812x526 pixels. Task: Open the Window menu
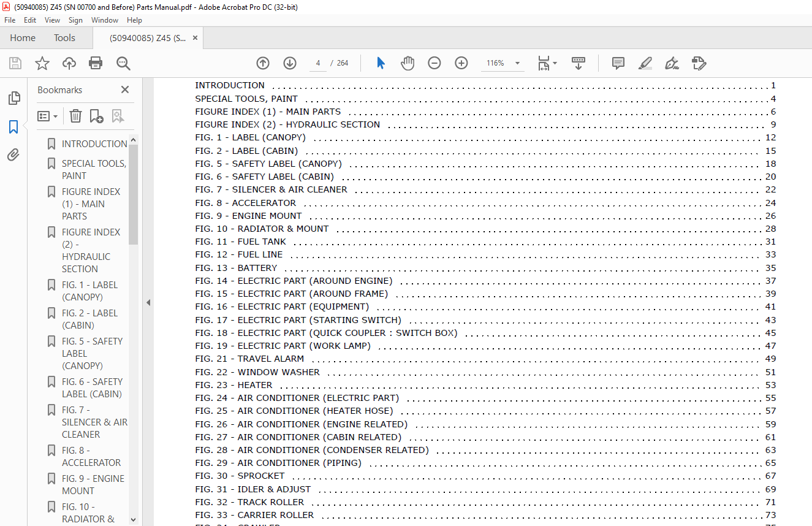[x=105, y=20]
